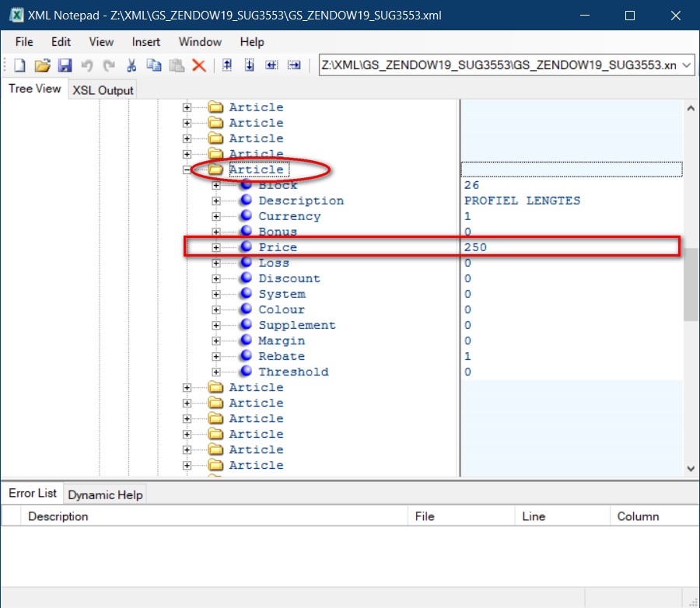This screenshot has width=700, height=608.
Task: Click the blue element icon beside Rebate
Action: pos(246,355)
